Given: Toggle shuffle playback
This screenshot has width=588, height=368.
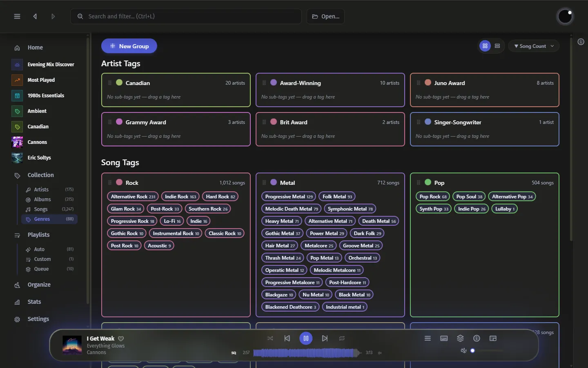Looking at the screenshot, I should point(270,338).
